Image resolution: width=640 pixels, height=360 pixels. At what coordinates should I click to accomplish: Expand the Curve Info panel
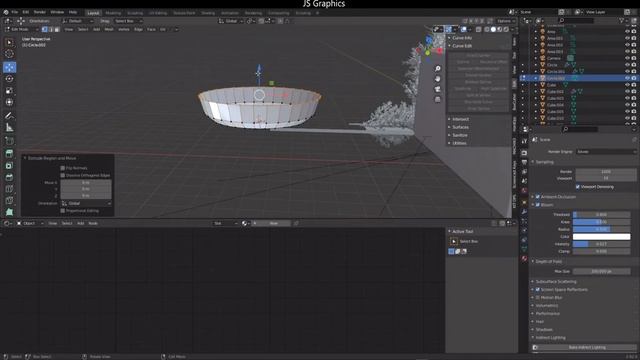point(462,38)
